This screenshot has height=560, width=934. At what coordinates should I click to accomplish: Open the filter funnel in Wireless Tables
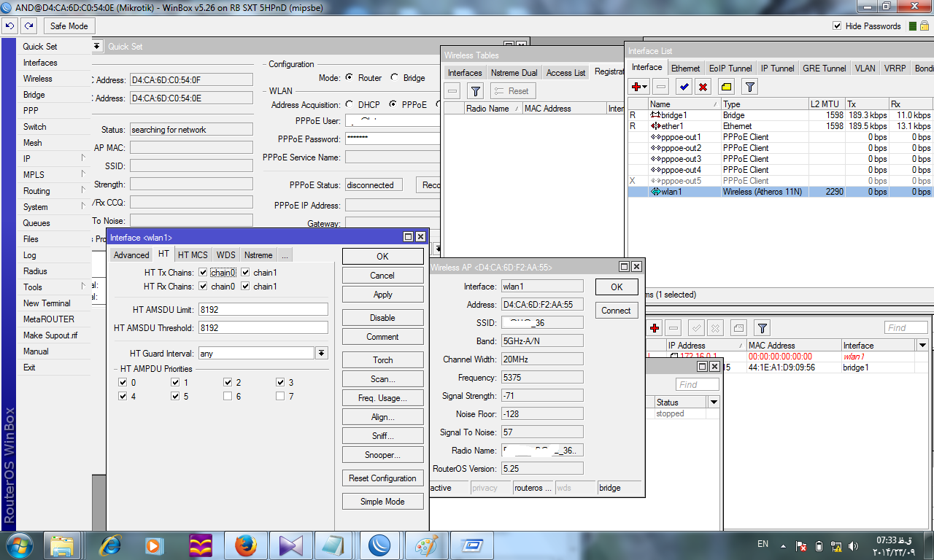coord(476,91)
